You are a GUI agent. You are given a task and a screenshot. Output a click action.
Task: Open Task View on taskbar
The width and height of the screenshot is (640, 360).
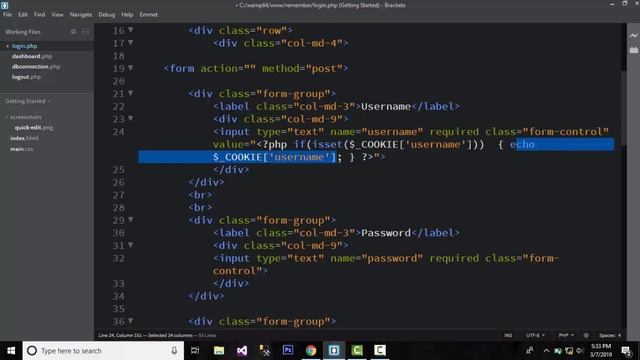coord(195,351)
